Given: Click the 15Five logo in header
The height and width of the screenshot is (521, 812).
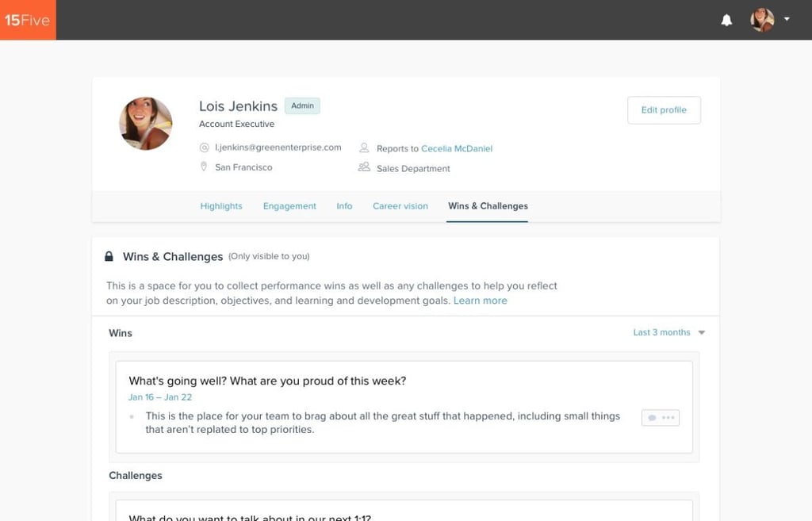Looking at the screenshot, I should [28, 20].
